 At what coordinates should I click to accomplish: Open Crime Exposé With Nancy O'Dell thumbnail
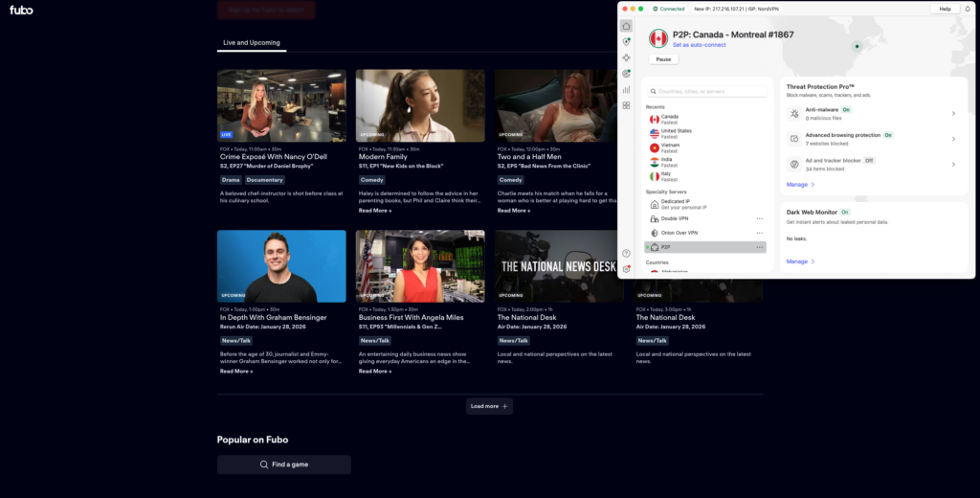281,105
